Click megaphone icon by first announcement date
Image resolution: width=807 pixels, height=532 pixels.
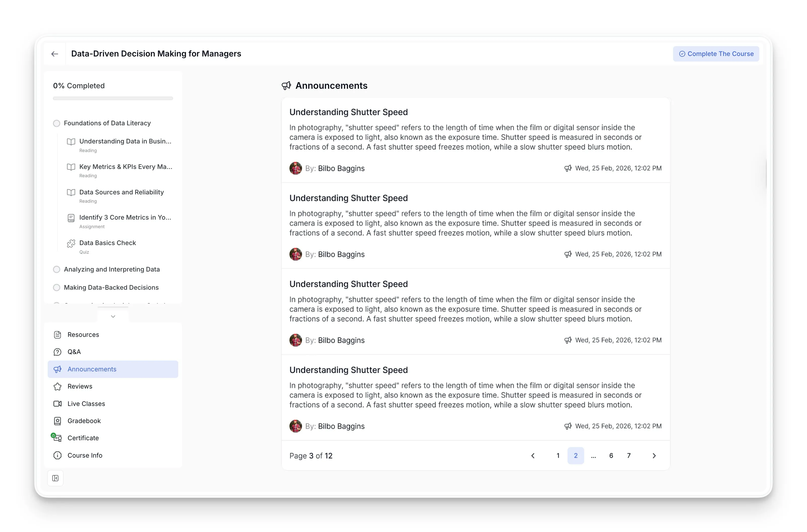pos(568,168)
